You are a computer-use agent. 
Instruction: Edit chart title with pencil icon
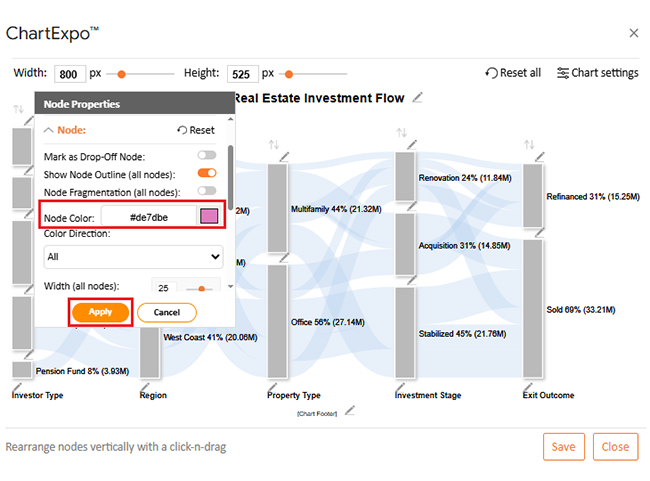click(x=417, y=98)
